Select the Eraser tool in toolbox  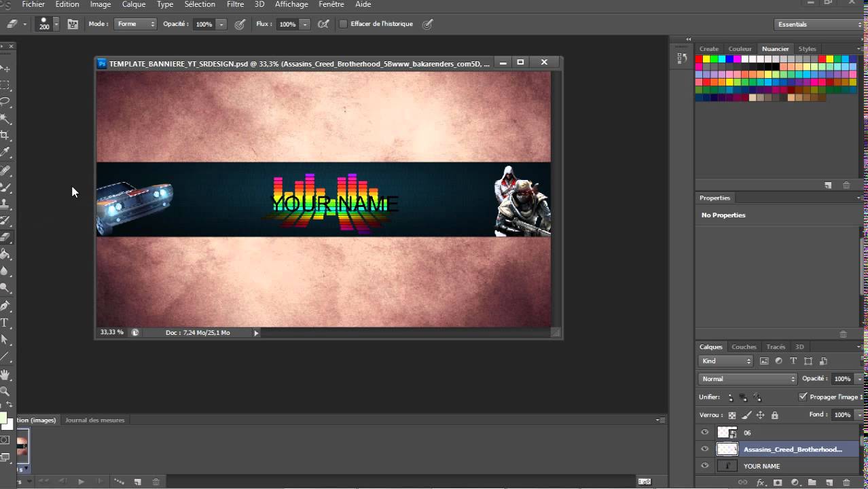click(x=5, y=238)
